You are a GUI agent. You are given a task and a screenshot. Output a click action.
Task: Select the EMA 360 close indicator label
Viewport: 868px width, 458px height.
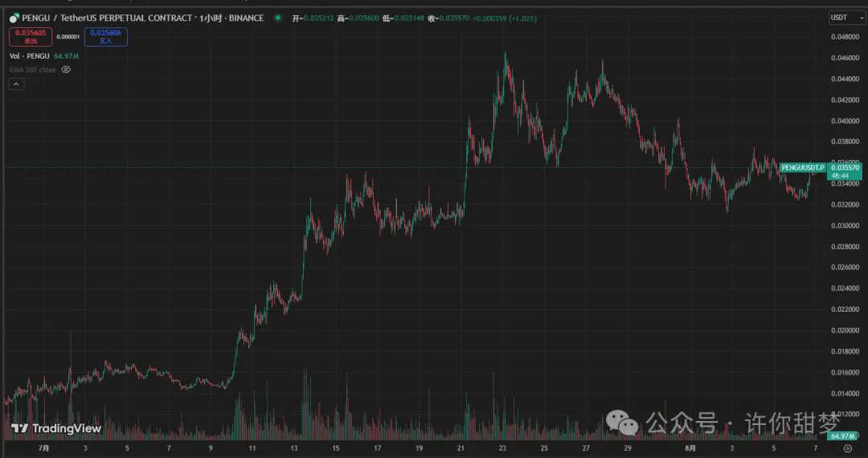[x=33, y=70]
